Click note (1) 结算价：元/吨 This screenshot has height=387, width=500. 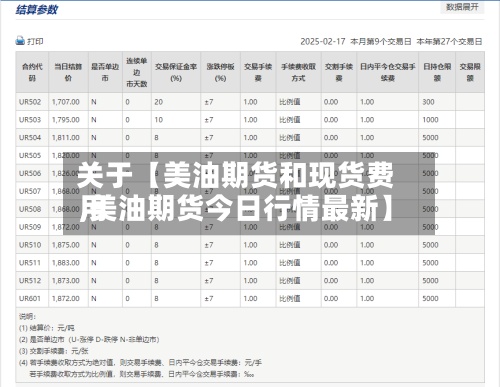coord(47,328)
